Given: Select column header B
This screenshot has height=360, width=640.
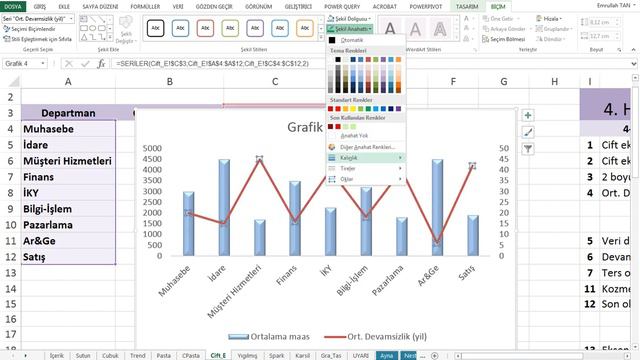Looking at the screenshot, I should 169,82.
